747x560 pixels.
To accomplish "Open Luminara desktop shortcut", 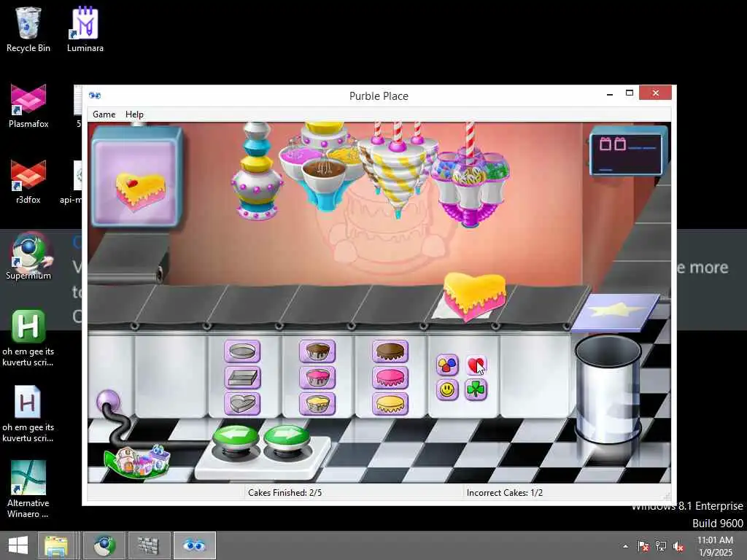I will pyautogui.click(x=85, y=29).
